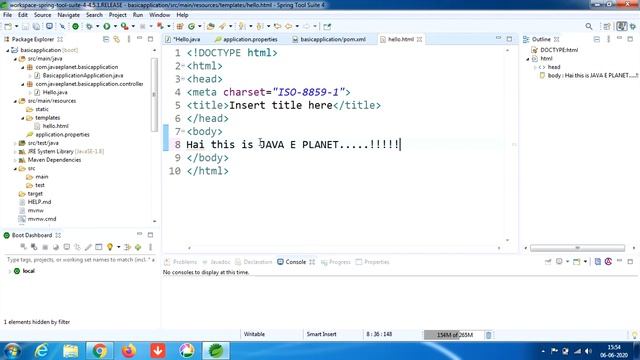Click the Boot Dashboard pencil edit icon
Image resolution: width=640 pixels, height=360 pixels.
(x=88, y=247)
